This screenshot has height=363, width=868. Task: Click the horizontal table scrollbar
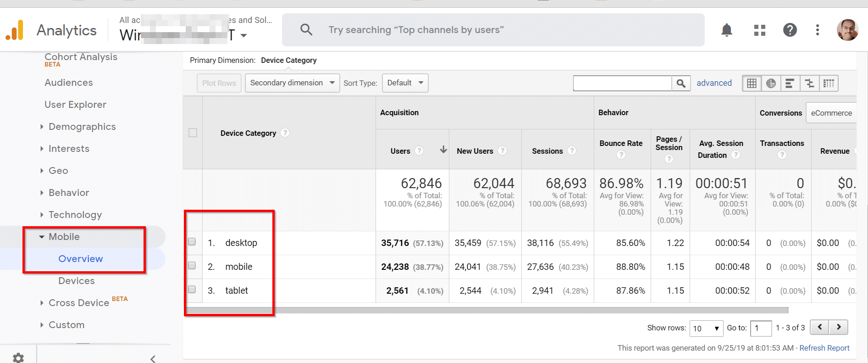pyautogui.click(x=486, y=310)
